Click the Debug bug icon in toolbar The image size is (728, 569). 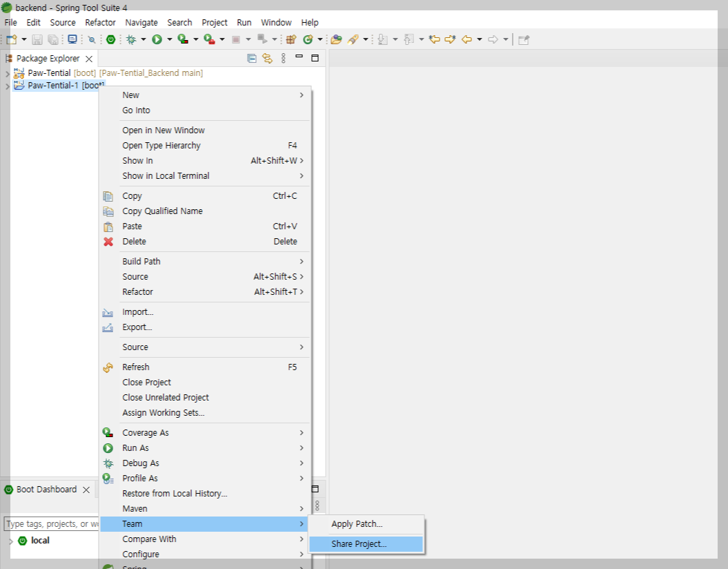pyautogui.click(x=131, y=40)
